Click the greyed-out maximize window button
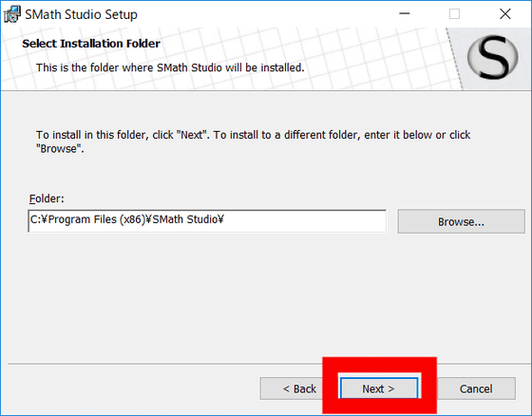The height and width of the screenshot is (416, 532). 454,14
